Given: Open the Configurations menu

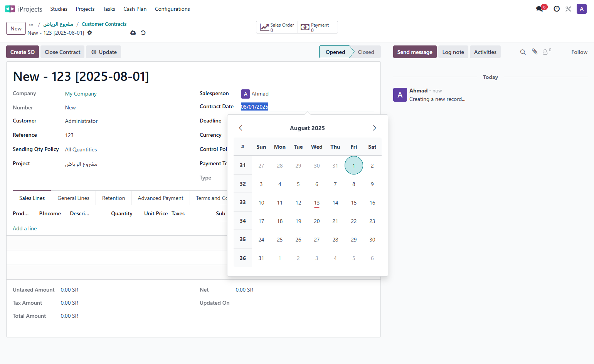Looking at the screenshot, I should (172, 9).
